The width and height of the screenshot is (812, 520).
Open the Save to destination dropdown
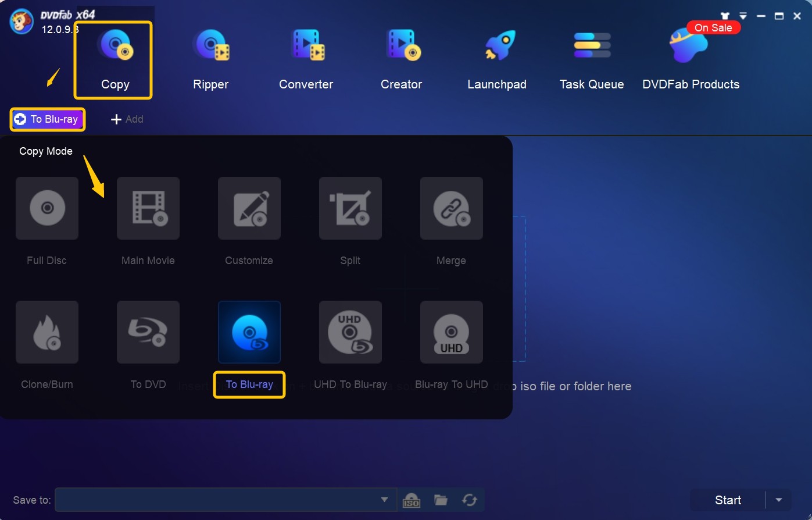(x=384, y=500)
